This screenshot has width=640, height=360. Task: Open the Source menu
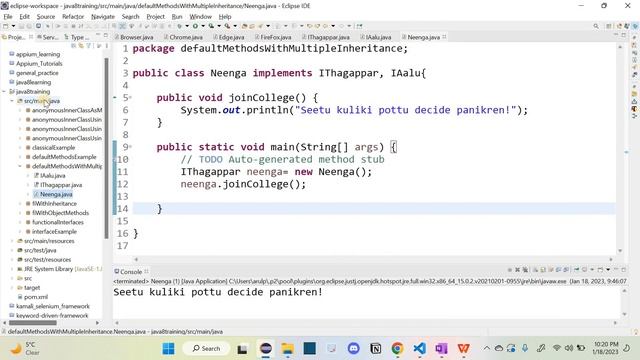pos(46,17)
